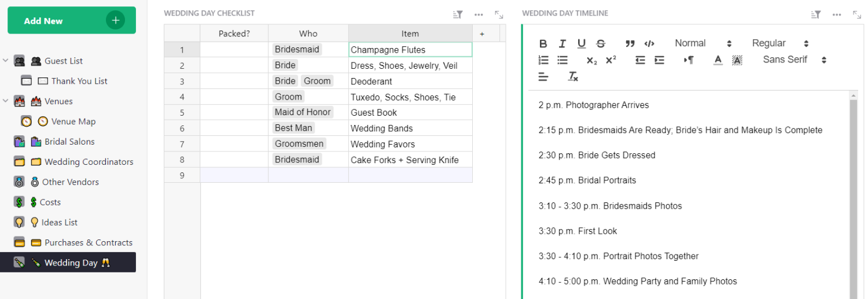The width and height of the screenshot is (868, 299).
Task: Open filter for Wedding Day Timeline
Action: (x=816, y=14)
